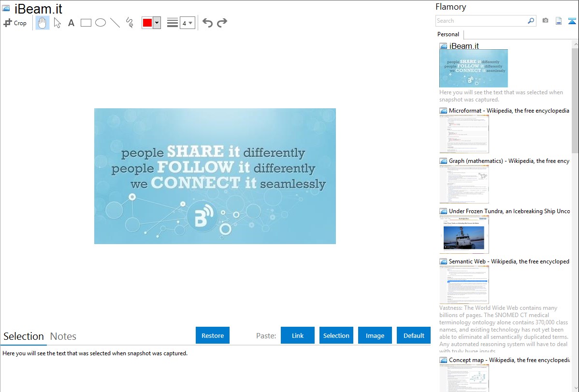
Task: Click the iBeam.it title snapshot icon
Action: (6, 9)
